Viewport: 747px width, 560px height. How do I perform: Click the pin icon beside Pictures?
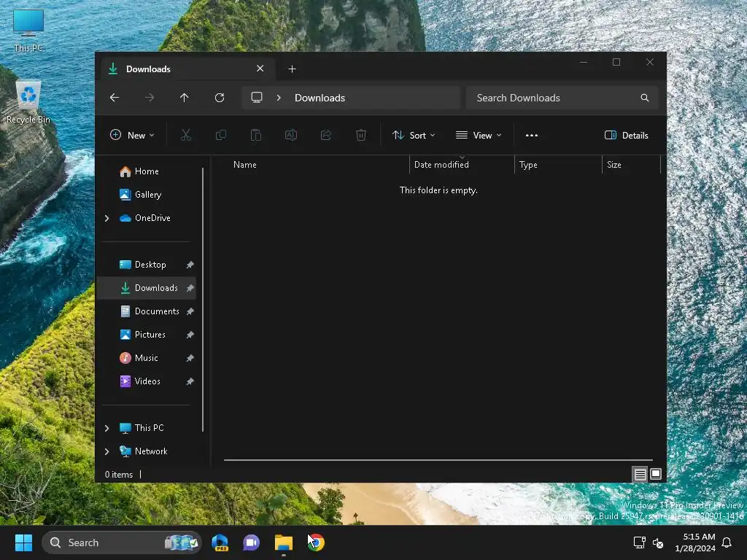(190, 335)
